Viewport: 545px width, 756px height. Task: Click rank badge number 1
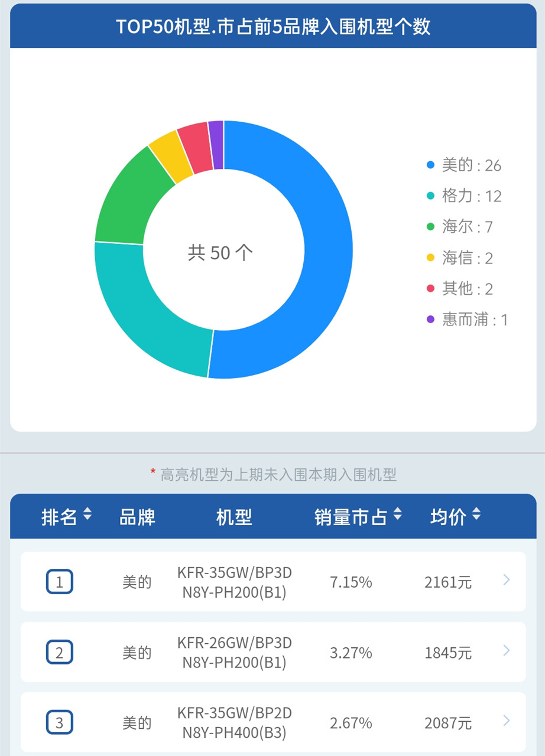coord(59,582)
